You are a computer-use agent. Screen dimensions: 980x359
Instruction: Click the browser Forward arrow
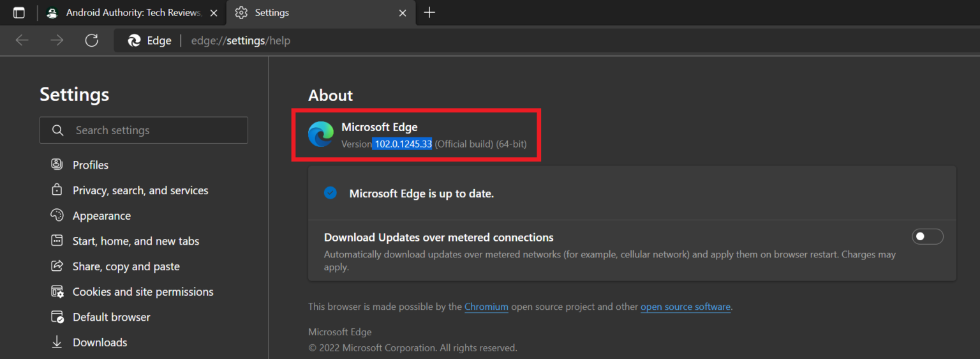(57, 41)
